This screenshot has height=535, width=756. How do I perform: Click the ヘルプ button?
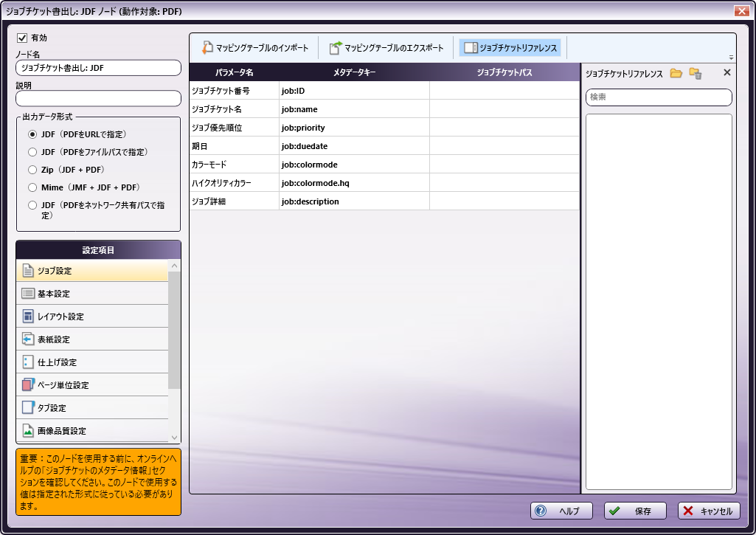click(x=562, y=511)
